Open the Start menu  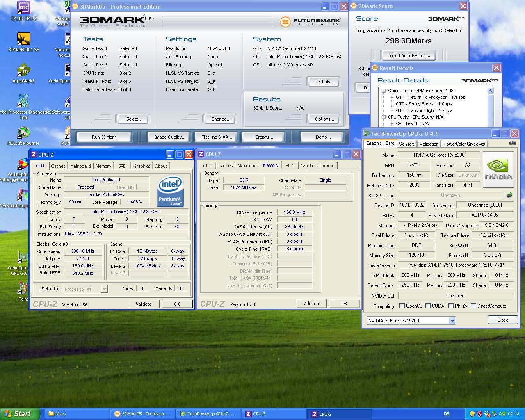coord(20,414)
